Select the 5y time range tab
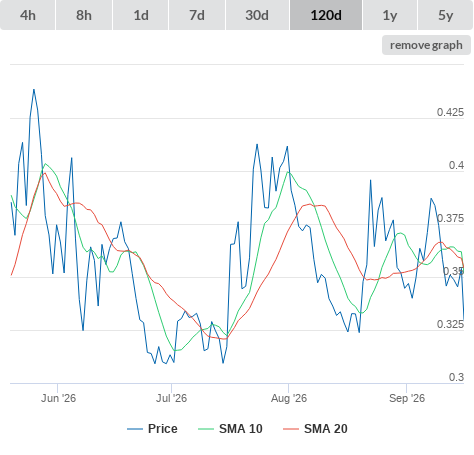The height and width of the screenshot is (455, 474). tap(446, 15)
